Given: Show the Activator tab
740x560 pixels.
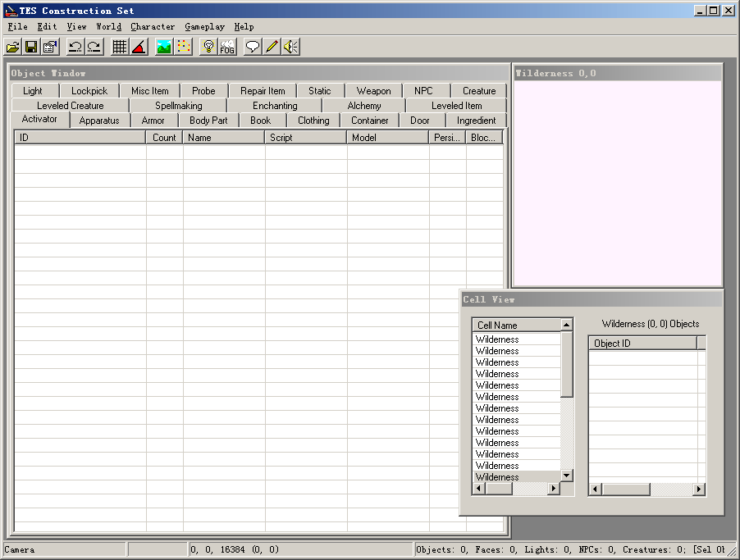Looking at the screenshot, I should (x=39, y=119).
